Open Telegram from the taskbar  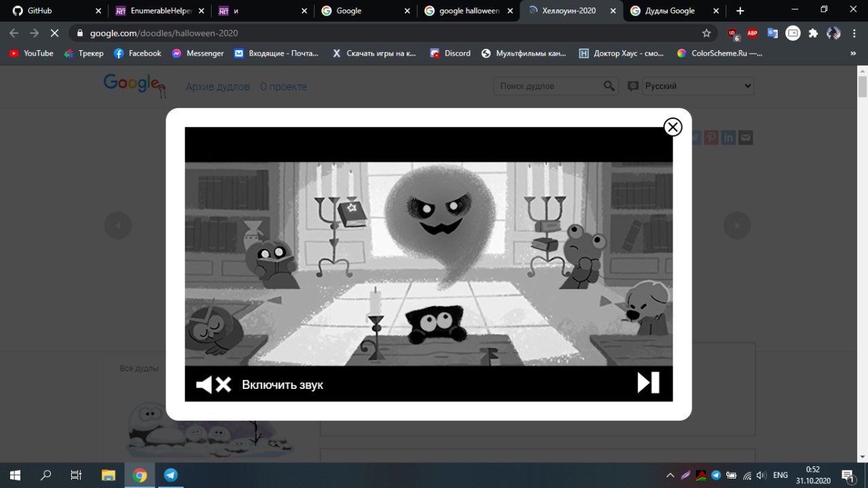(171, 475)
